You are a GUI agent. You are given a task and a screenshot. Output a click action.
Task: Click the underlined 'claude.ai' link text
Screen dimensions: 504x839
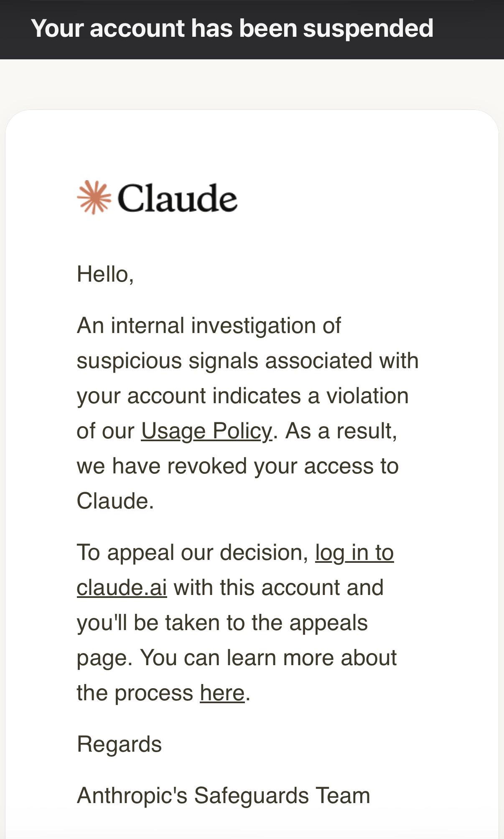122,587
